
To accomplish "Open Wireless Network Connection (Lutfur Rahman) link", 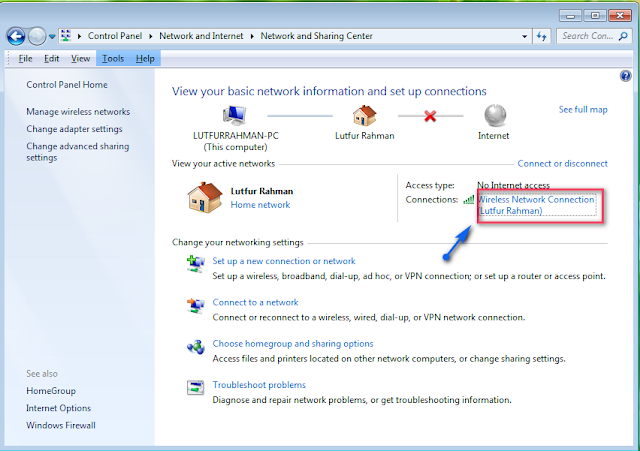I will click(536, 205).
